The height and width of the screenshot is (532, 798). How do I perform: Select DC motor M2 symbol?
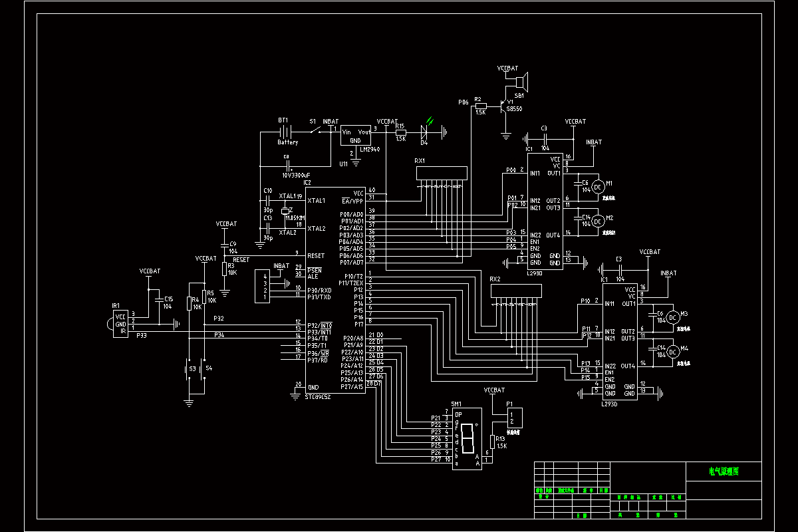point(597,220)
